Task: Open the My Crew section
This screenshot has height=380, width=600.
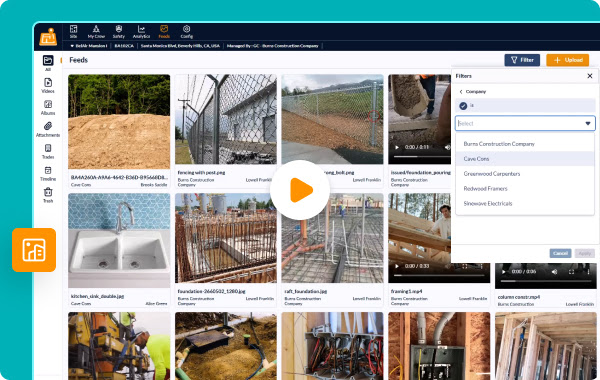Action: 96,32
